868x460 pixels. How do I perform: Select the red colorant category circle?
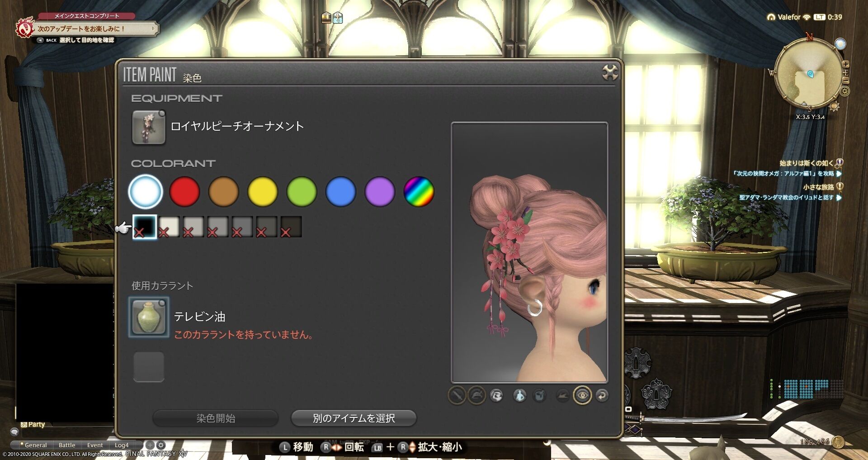coord(184,191)
